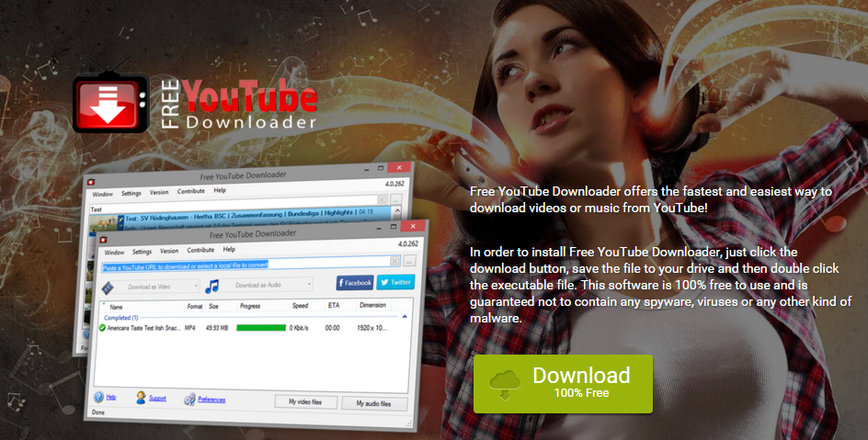Open Window menu in the back window
This screenshot has height=440, width=868.
pos(102,194)
